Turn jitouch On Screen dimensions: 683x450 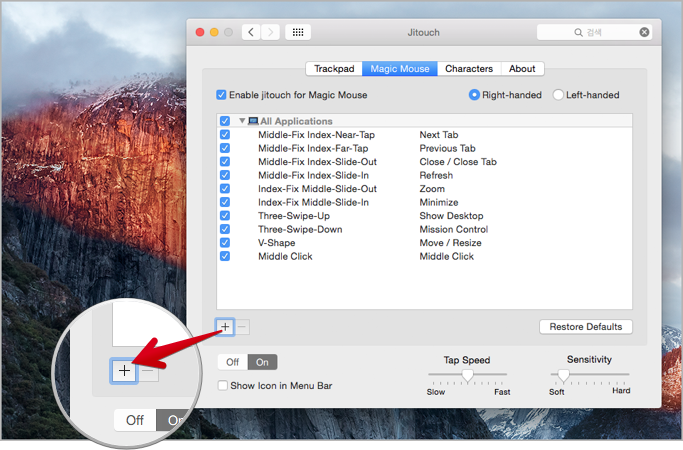click(262, 362)
